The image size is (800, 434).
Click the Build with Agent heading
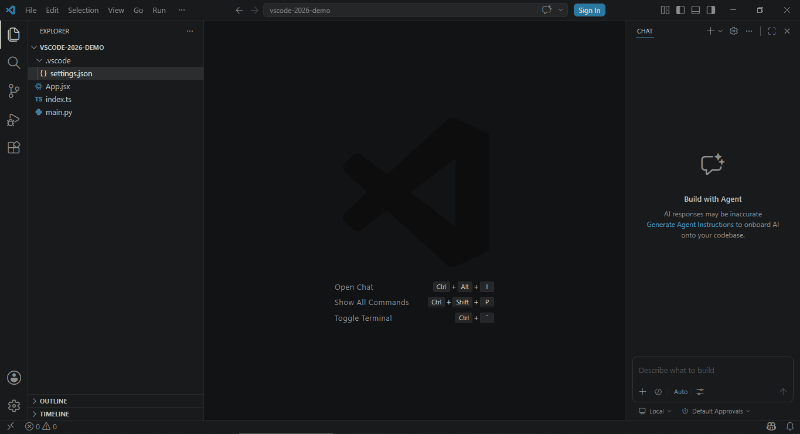(713, 199)
